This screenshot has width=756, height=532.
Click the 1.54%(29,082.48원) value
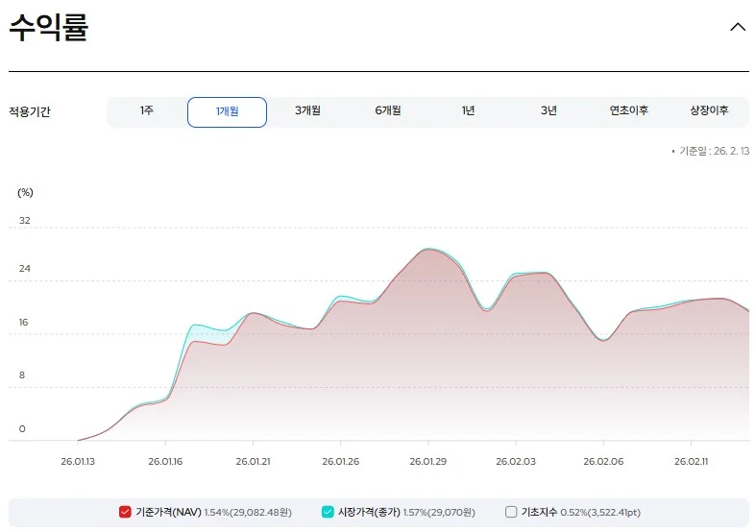pos(248,512)
